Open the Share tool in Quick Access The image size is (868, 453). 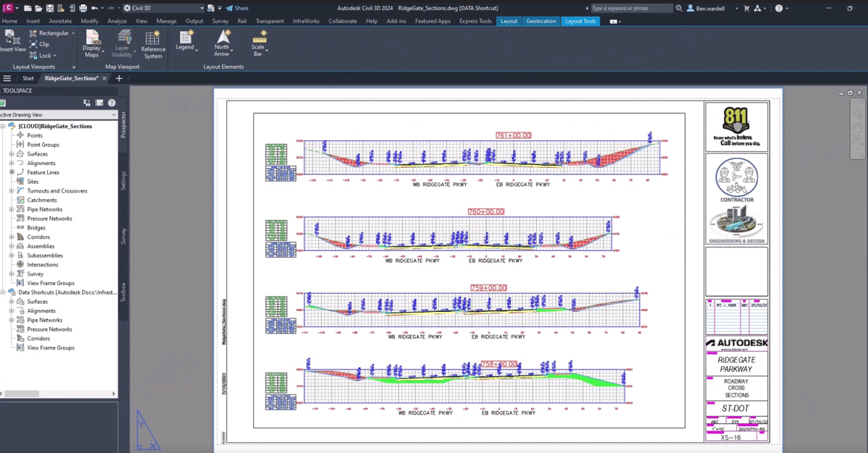pyautogui.click(x=237, y=7)
